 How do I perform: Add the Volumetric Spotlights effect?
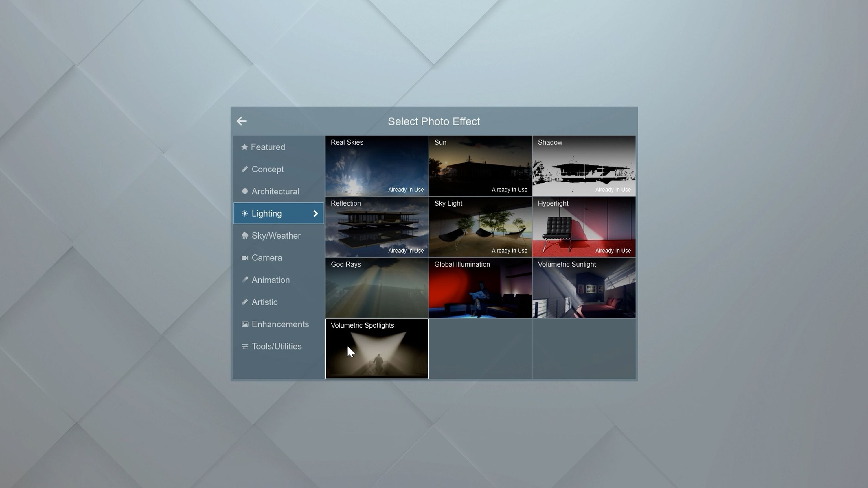click(377, 349)
